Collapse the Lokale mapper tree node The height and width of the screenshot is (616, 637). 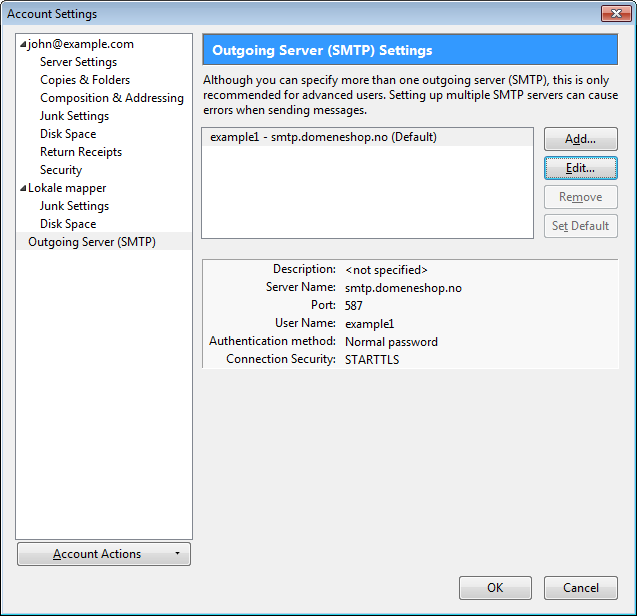[23, 189]
